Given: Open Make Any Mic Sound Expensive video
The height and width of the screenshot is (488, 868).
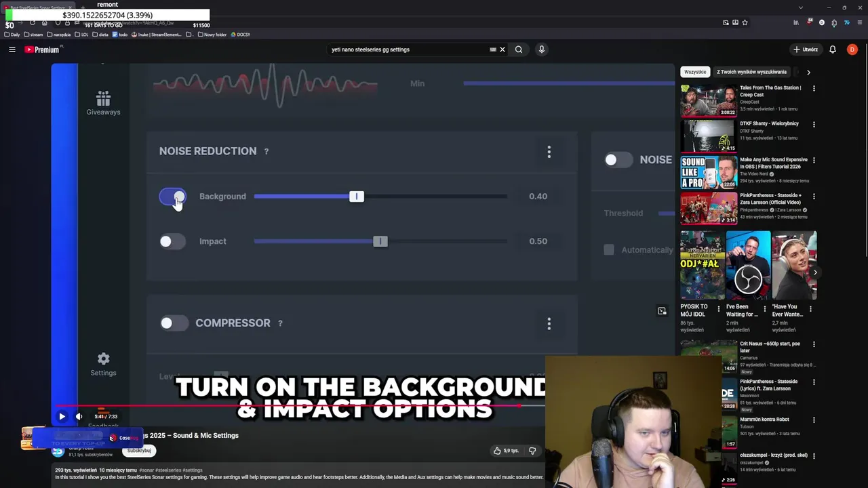Looking at the screenshot, I should coord(709,172).
